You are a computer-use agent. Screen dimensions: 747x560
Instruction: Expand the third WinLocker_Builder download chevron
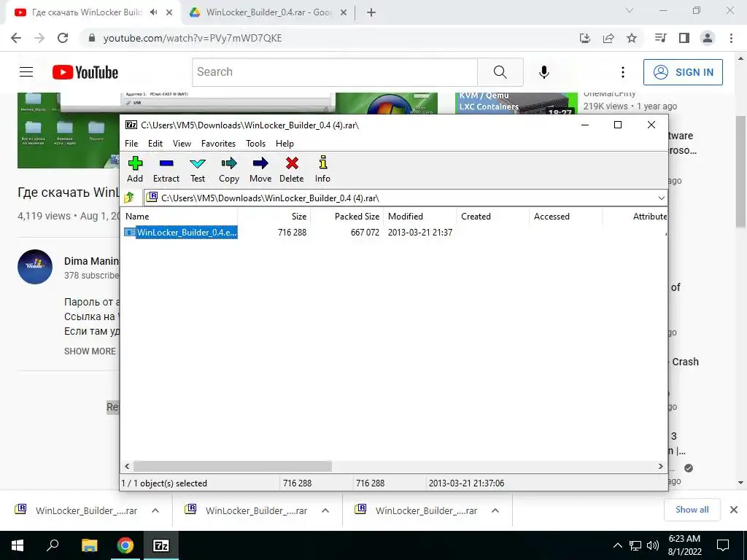pos(495,510)
